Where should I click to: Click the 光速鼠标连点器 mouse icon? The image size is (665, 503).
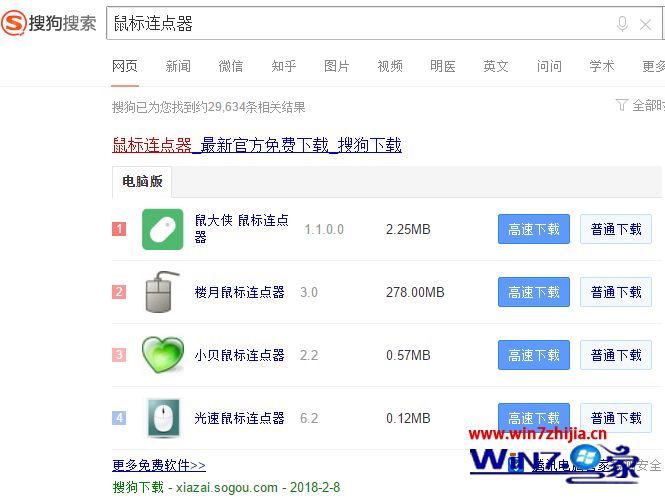coord(163,418)
